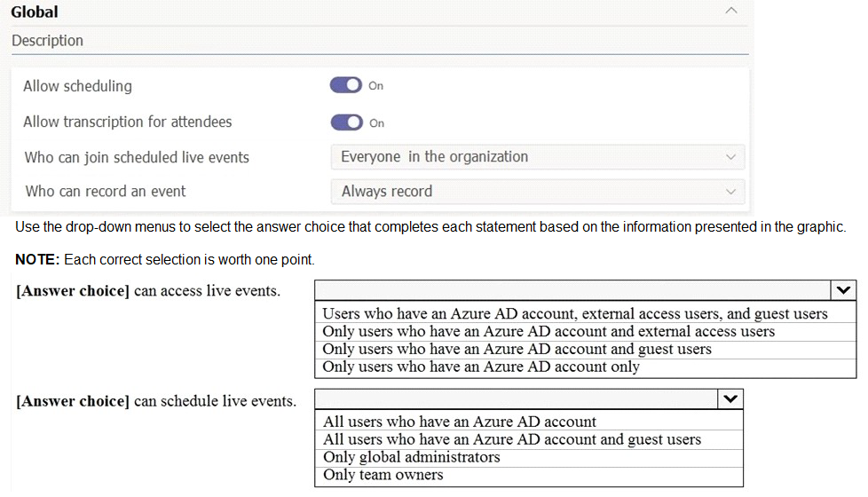Select the option including external access and guest users
The height and width of the screenshot is (497, 868).
tap(574, 313)
